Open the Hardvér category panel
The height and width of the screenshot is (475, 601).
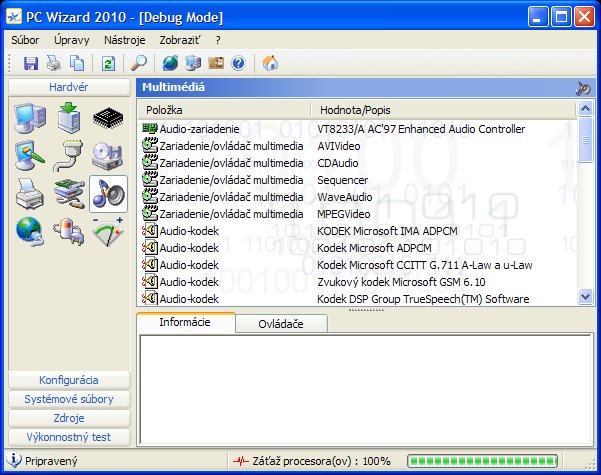[69, 87]
